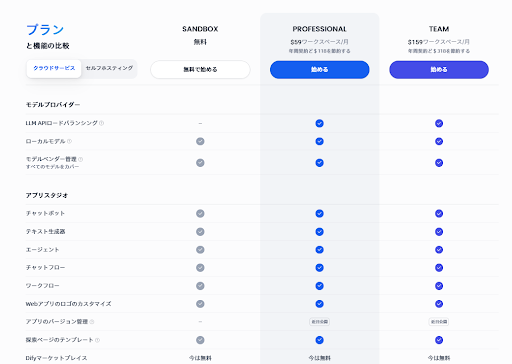Screen dimensions: 512x364
Task: Click Sandbox 今は無料 in Difyマーケットプレイス row
Action: point(200,358)
